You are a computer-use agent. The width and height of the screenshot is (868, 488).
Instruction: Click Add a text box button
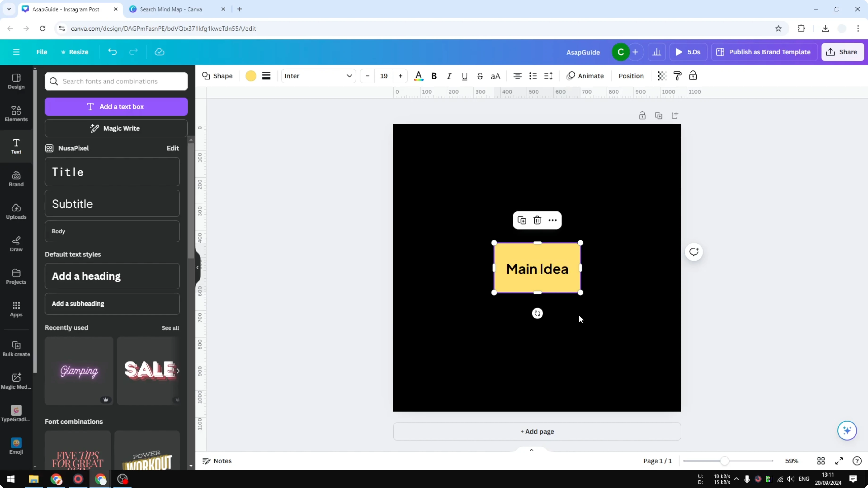116,106
